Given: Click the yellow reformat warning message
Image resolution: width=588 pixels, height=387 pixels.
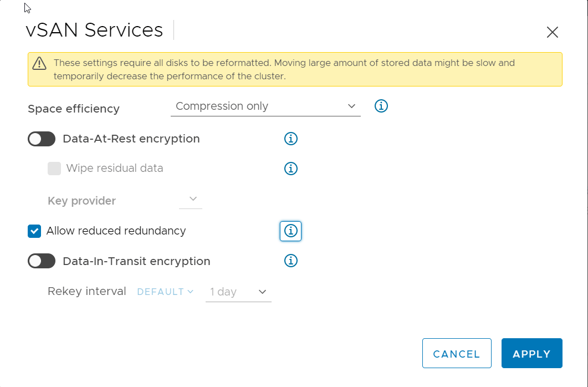Looking at the screenshot, I should point(284,69).
